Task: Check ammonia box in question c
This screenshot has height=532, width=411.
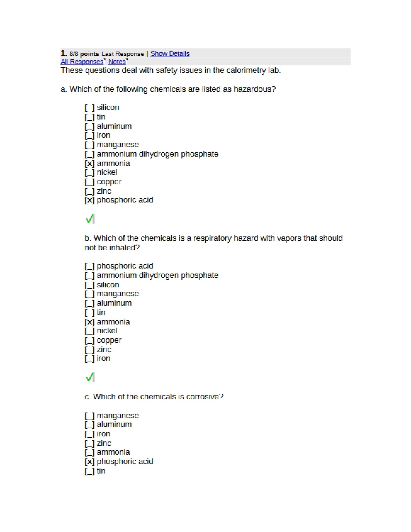Action: point(90,452)
